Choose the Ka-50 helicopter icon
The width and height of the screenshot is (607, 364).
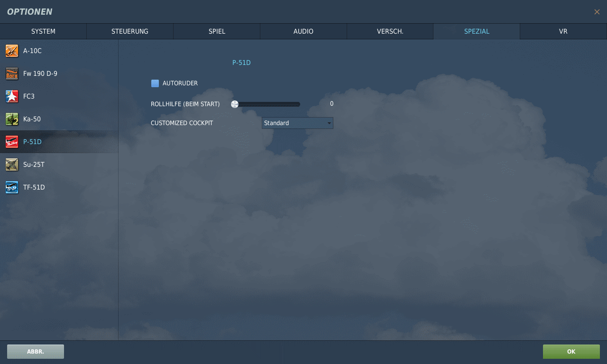(x=12, y=119)
